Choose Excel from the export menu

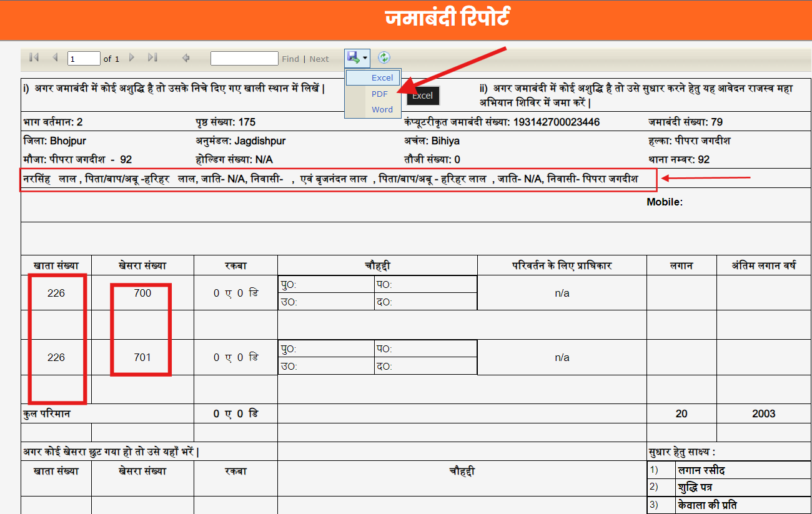[x=382, y=77]
